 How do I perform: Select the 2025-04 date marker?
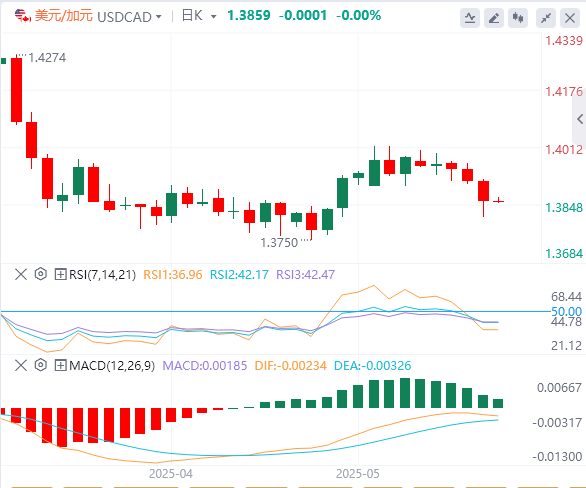point(171,474)
